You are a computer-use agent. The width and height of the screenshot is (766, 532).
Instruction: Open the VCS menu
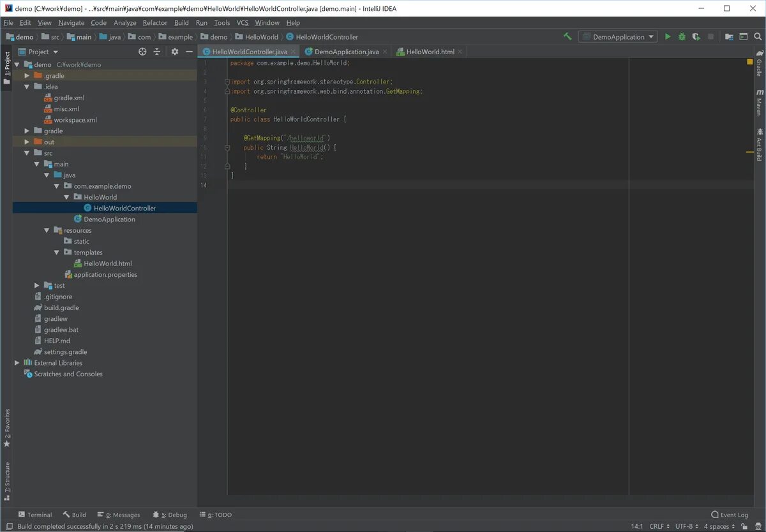click(243, 22)
